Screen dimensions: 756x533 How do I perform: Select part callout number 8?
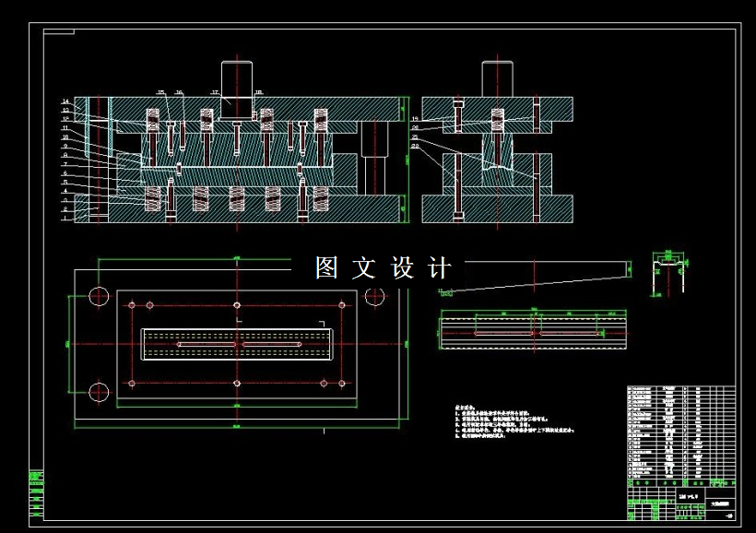(65, 155)
